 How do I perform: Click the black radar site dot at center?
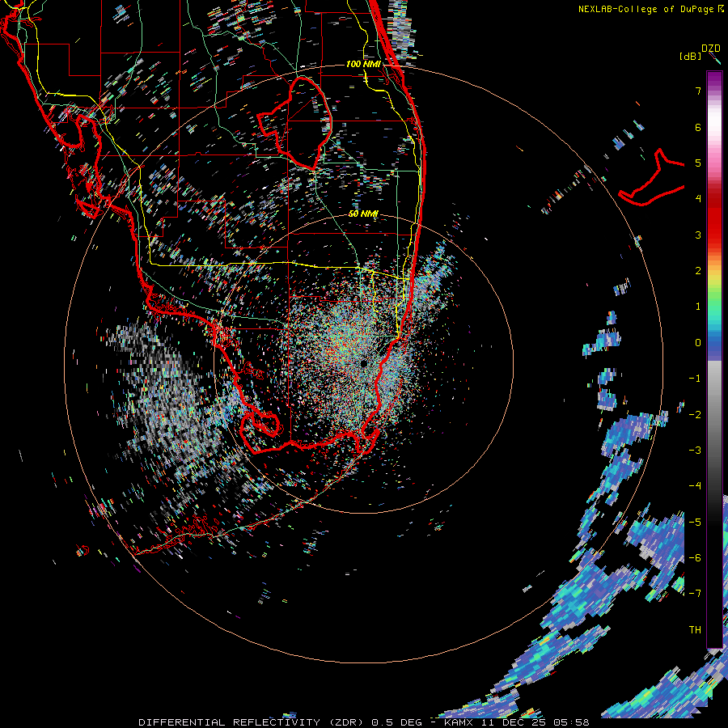click(364, 363)
